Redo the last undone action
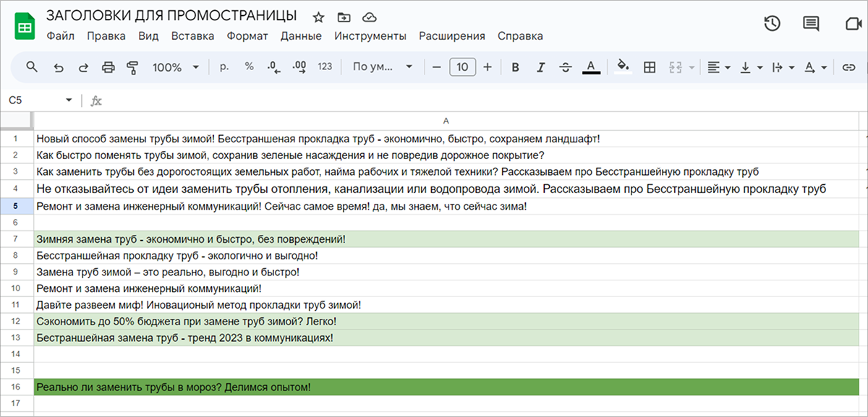The width and height of the screenshot is (868, 417). coord(83,67)
